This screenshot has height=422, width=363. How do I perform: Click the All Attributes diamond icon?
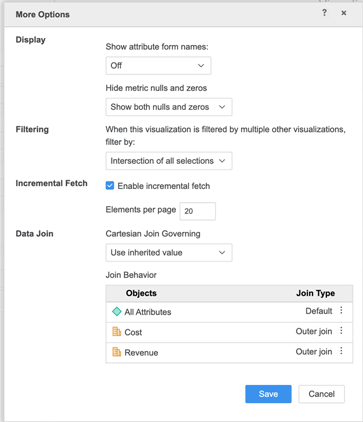pyautogui.click(x=117, y=312)
